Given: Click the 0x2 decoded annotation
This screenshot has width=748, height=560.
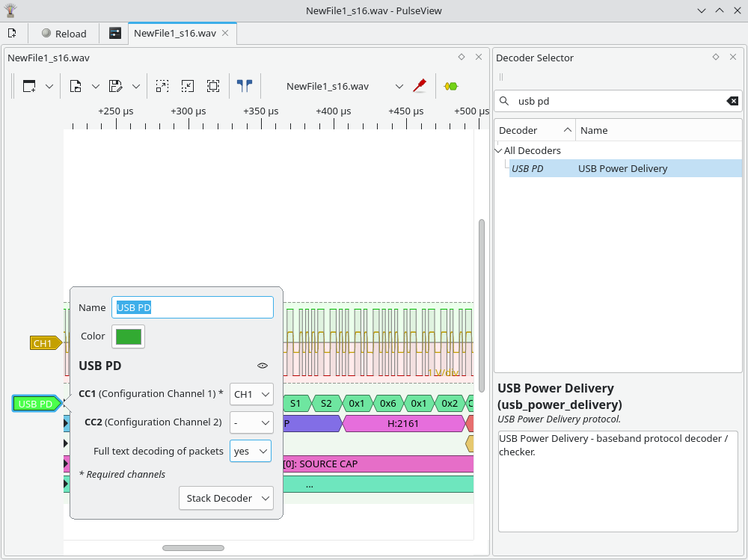Looking at the screenshot, I should click(x=450, y=404).
